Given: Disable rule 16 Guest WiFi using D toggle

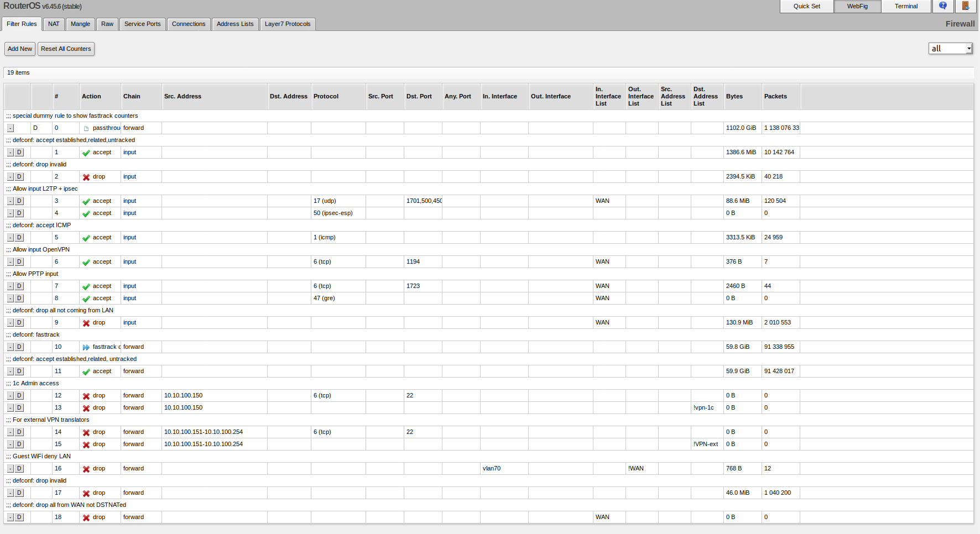Looking at the screenshot, I should [x=19, y=468].
